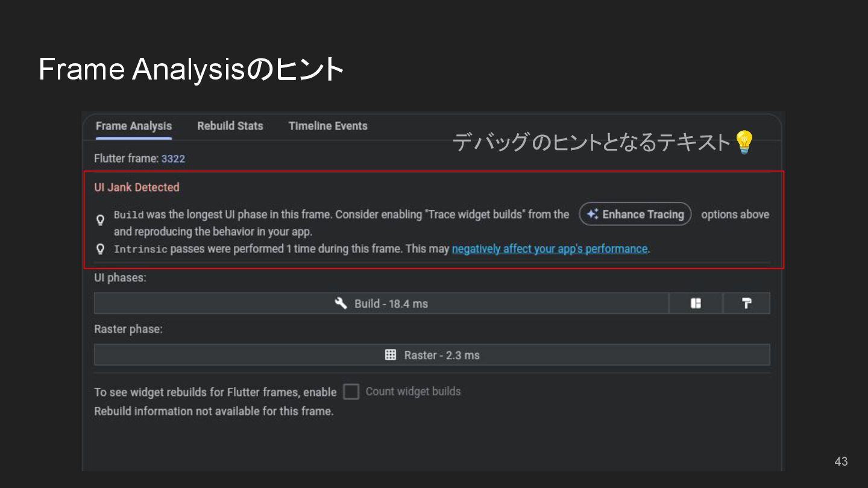Click the Flutter frame number 3322
The width and height of the screenshot is (868, 488).
pos(173,159)
